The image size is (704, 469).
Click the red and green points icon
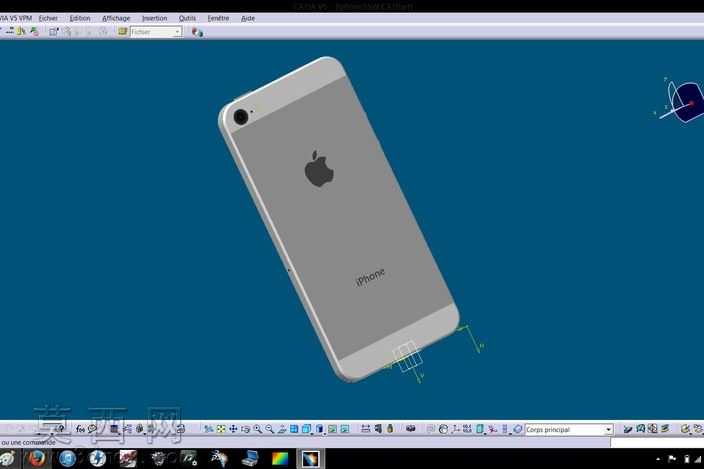coord(493,429)
